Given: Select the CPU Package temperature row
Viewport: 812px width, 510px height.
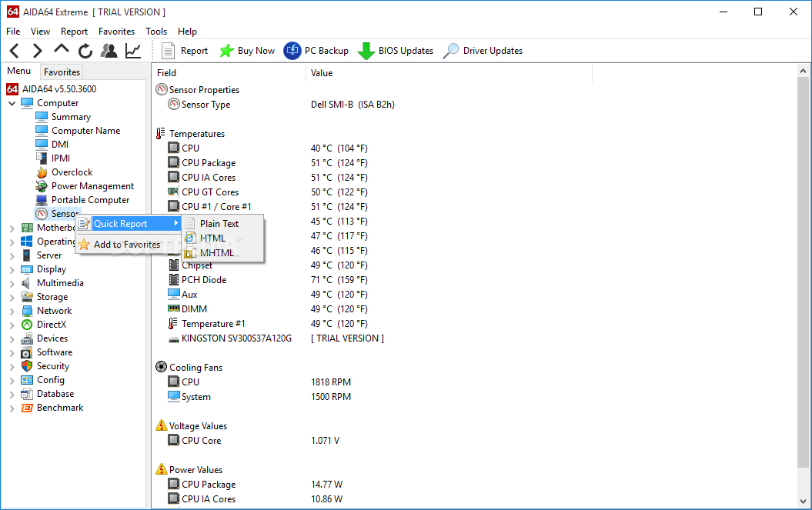Looking at the screenshot, I should [269, 163].
